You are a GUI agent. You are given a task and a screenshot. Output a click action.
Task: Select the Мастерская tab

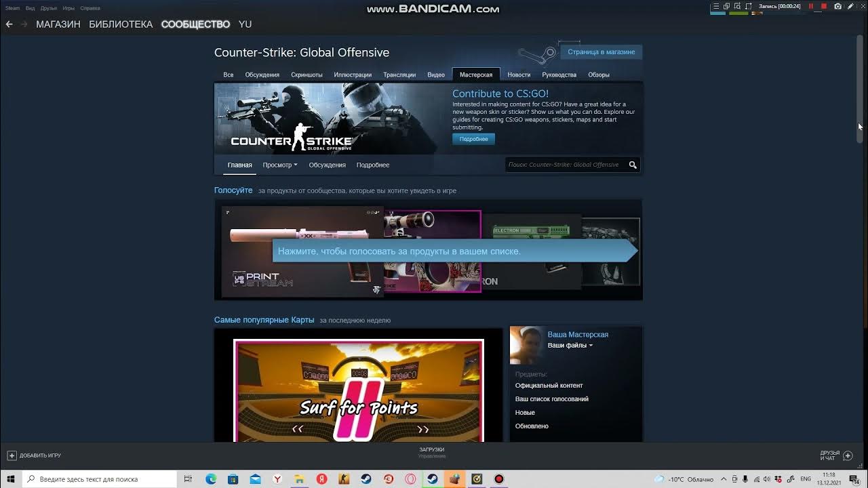476,75
